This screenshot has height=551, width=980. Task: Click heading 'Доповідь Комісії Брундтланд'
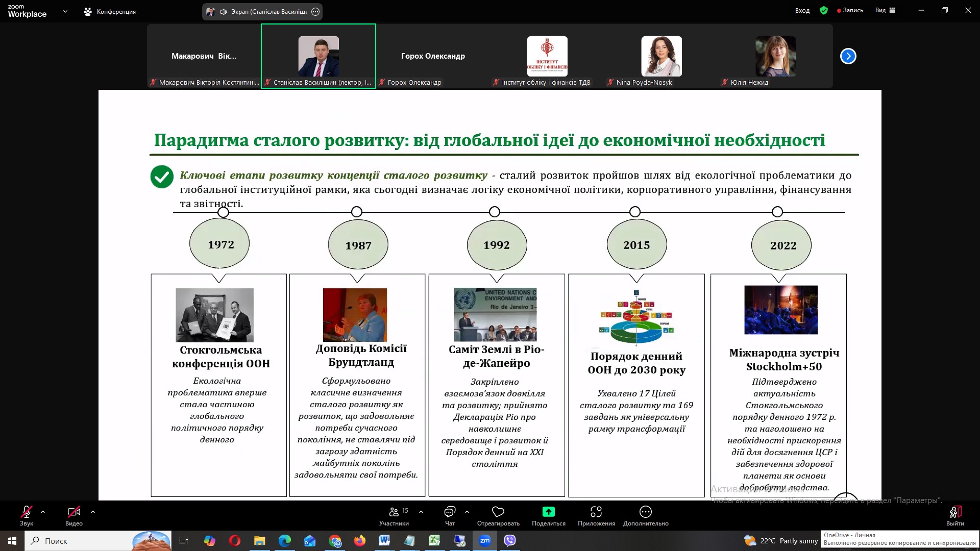click(361, 355)
